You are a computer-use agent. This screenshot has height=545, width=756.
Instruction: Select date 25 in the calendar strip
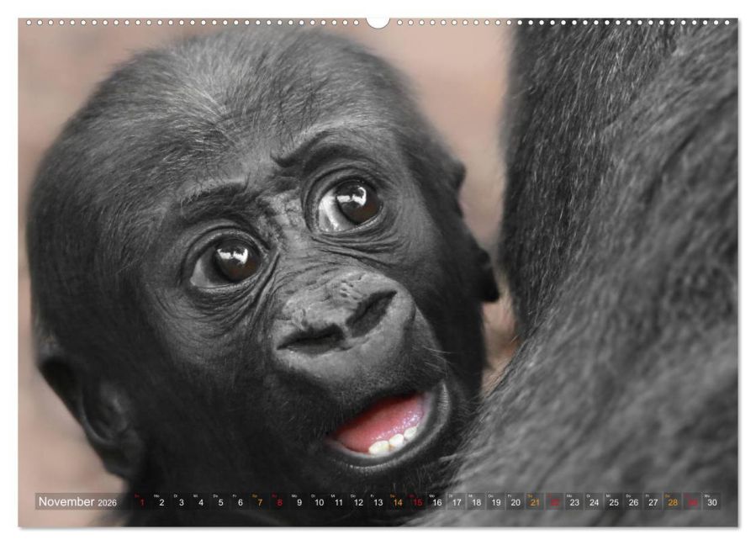[x=614, y=502]
